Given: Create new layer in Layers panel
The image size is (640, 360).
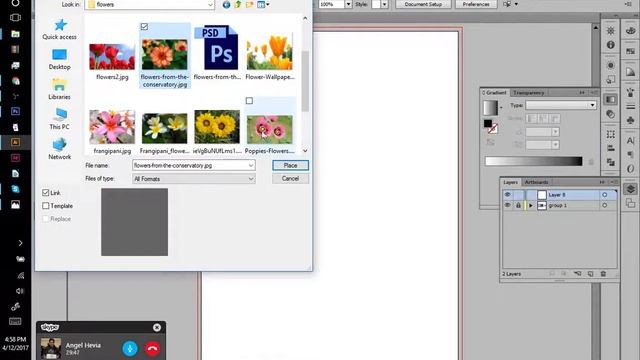Looking at the screenshot, I should (590, 273).
